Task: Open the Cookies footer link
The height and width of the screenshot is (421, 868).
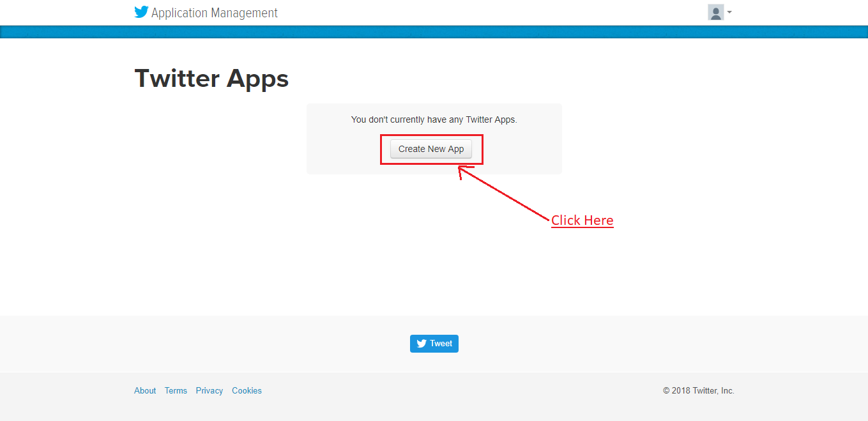Action: click(247, 391)
